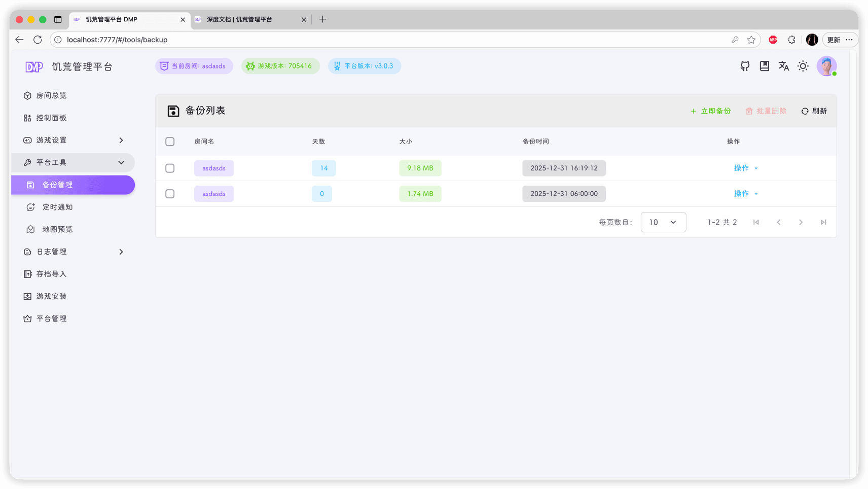Viewport: 868px width, 489px height.
Task: Open the rows-per-page dropdown showing 10
Action: 663,222
